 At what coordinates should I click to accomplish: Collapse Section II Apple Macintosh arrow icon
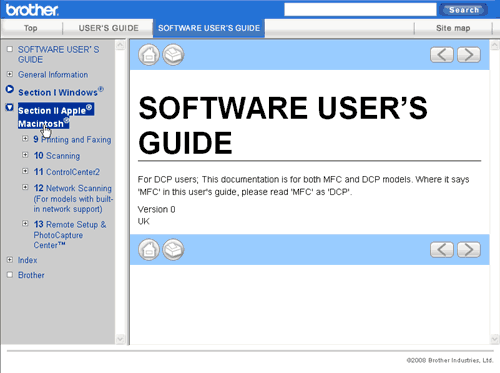click(x=10, y=107)
